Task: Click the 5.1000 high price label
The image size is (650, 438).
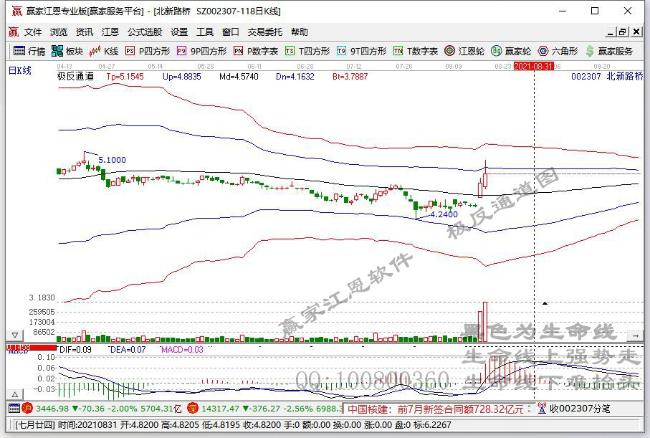Action: coord(112,160)
